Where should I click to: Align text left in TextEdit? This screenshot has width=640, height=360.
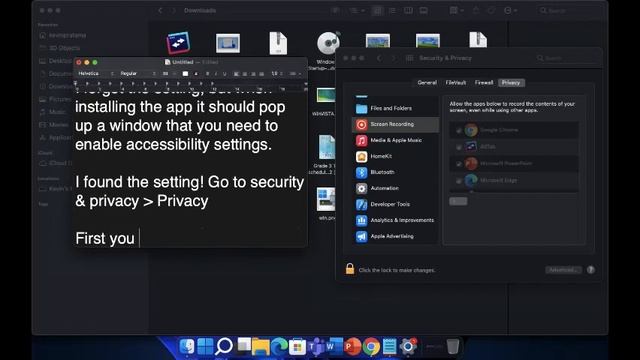(x=236, y=74)
